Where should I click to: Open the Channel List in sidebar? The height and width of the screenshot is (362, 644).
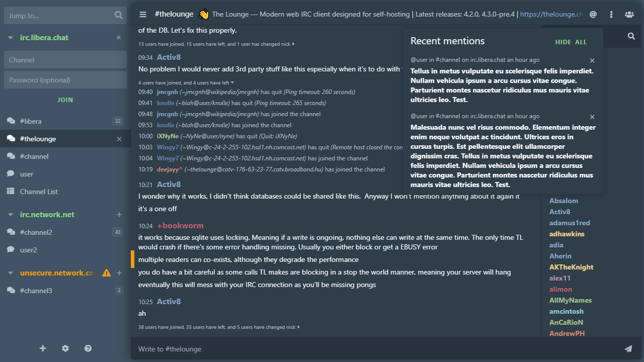[x=38, y=192]
